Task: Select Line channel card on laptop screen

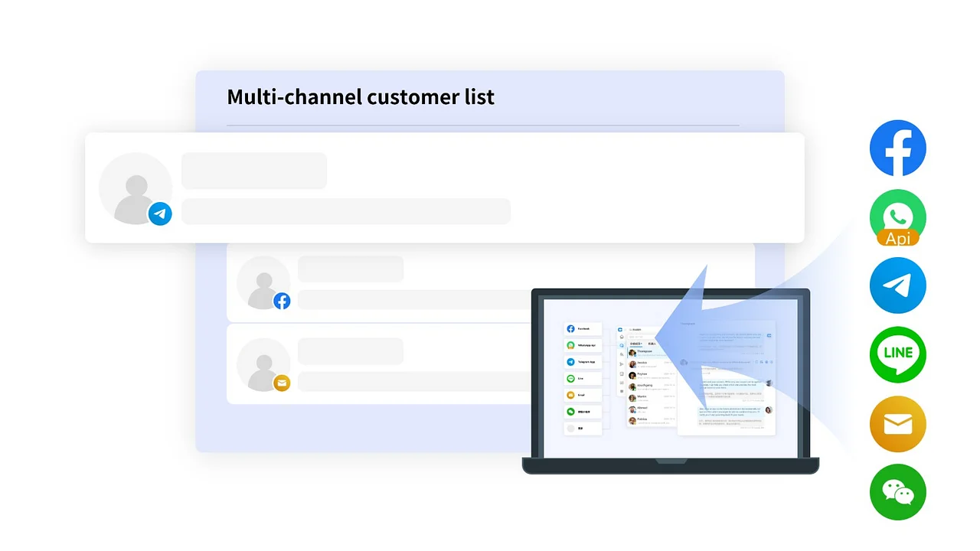Action: [x=583, y=379]
